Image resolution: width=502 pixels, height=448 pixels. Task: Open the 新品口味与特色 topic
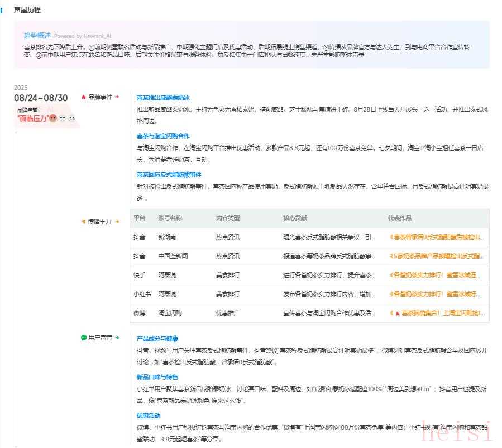tap(157, 377)
